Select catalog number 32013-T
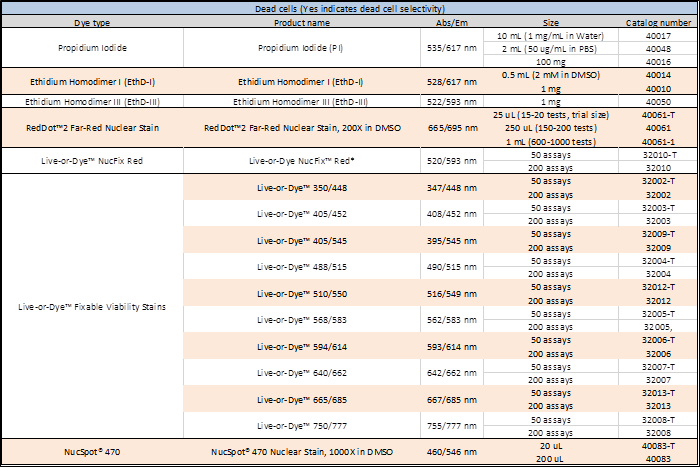The height and width of the screenshot is (467, 700). click(x=658, y=393)
